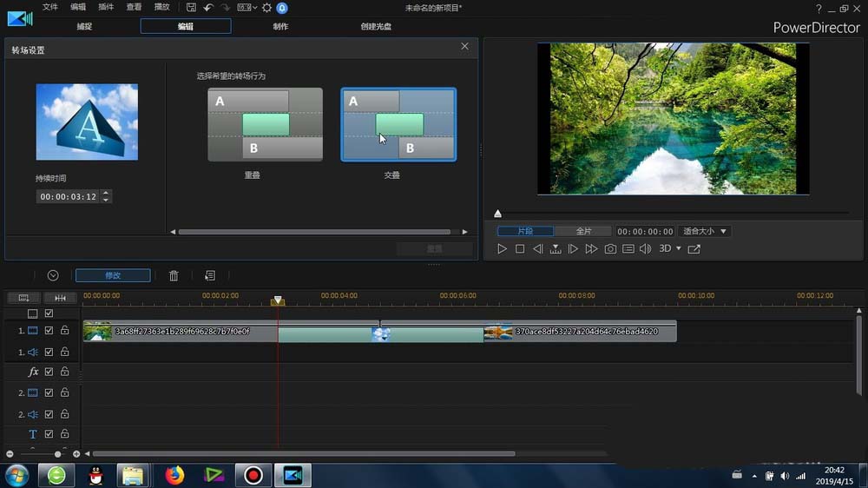
Task: Click the Play button in preview controls
Action: point(502,248)
